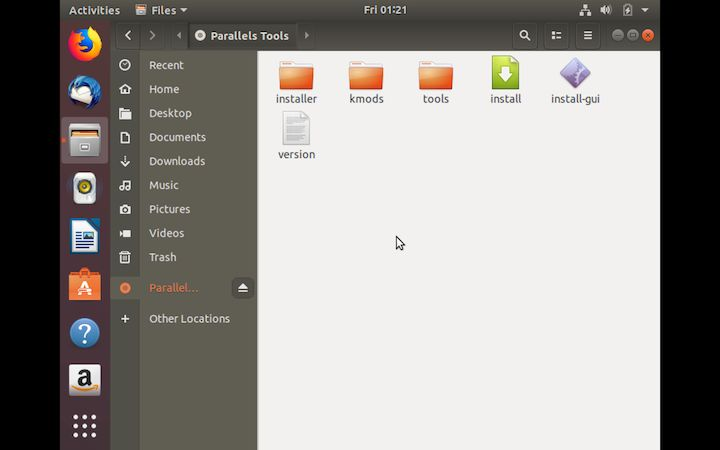Screen dimensions: 720x450
Task: Click the Home house icon
Action: (125, 89)
